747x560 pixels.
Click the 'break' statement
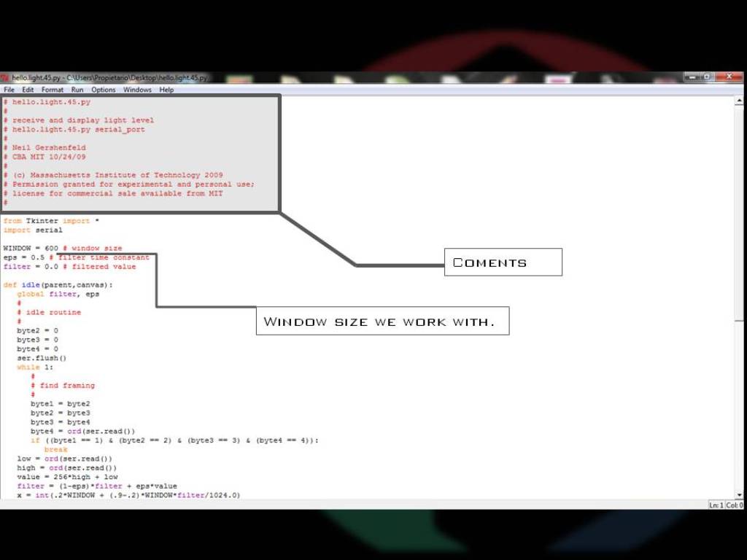tap(55, 449)
